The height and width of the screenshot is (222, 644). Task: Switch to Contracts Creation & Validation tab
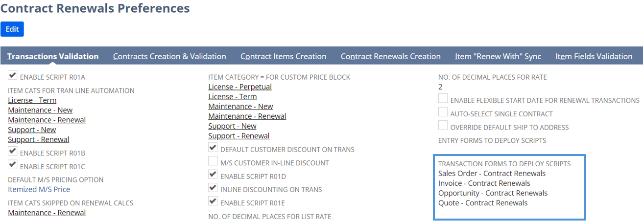point(169,56)
